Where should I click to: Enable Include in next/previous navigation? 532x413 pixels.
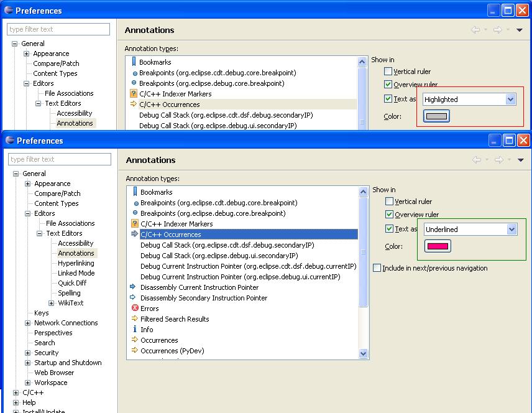click(377, 267)
